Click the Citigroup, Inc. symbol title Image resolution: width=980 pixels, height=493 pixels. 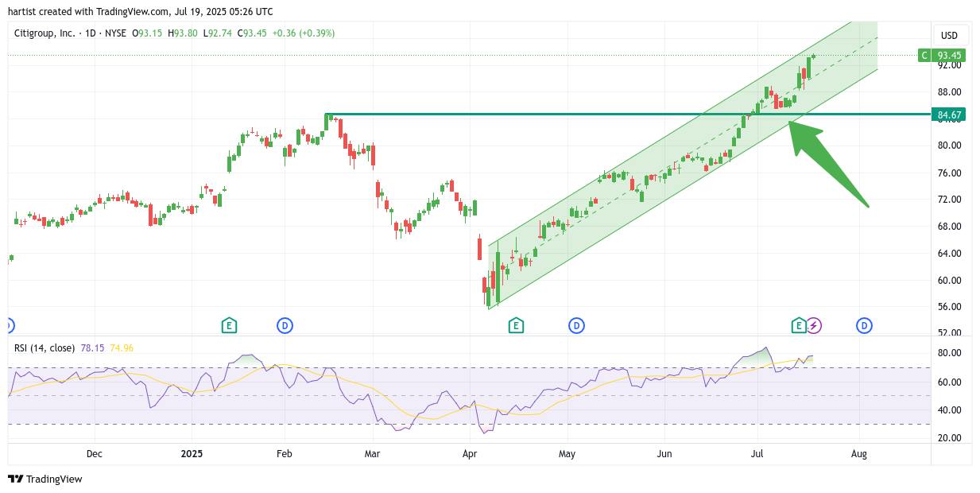(x=45, y=33)
